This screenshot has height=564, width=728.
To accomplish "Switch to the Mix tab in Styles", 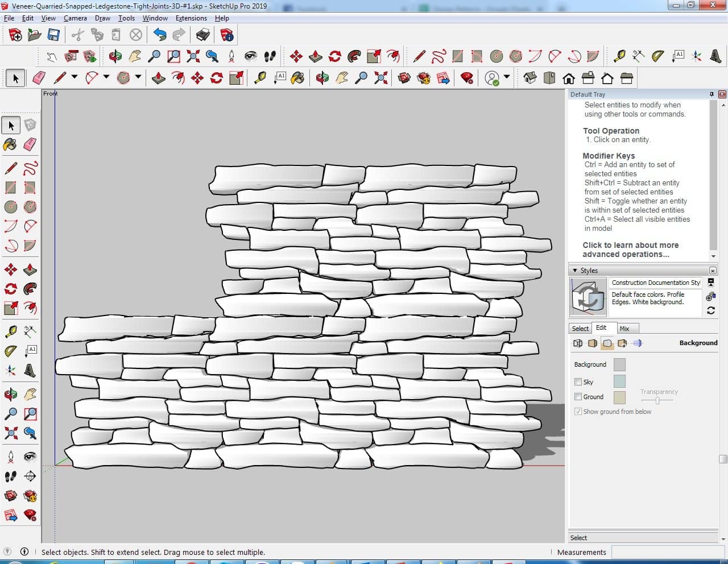I will [624, 329].
